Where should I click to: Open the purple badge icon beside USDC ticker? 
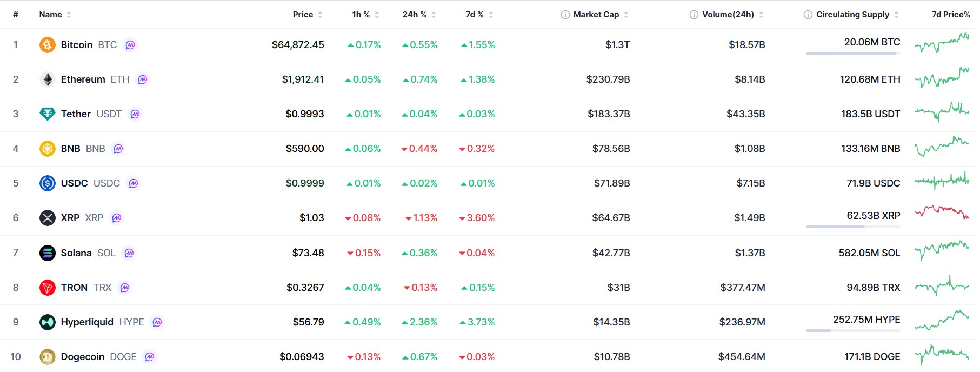(134, 183)
